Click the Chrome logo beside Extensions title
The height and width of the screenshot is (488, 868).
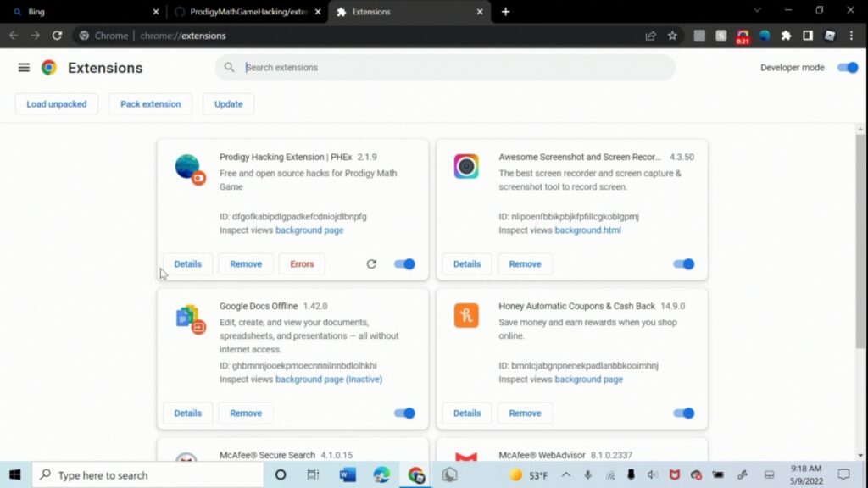coord(48,68)
